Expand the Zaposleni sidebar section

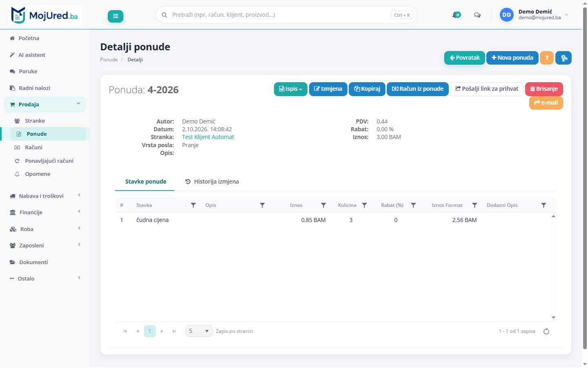(45, 245)
